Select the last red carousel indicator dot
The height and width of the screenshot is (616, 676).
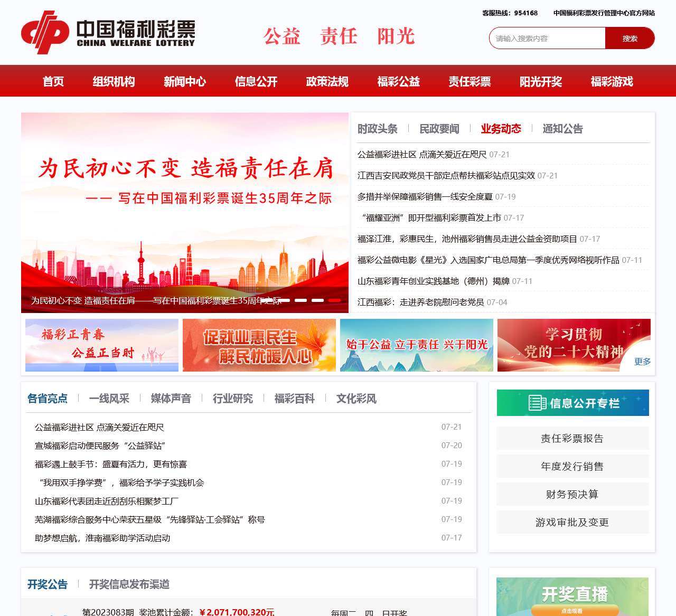coord(334,300)
